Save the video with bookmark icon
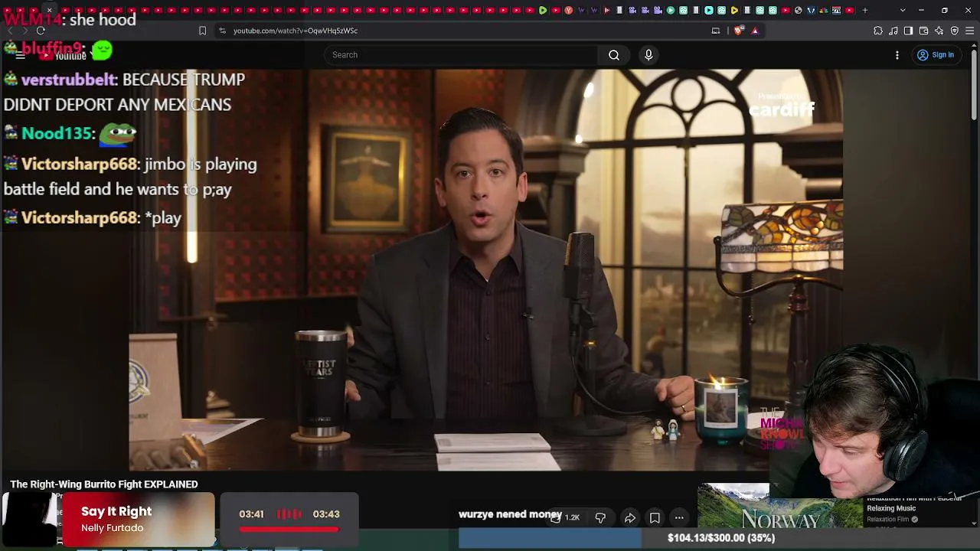This screenshot has width=980, height=551. (x=655, y=518)
